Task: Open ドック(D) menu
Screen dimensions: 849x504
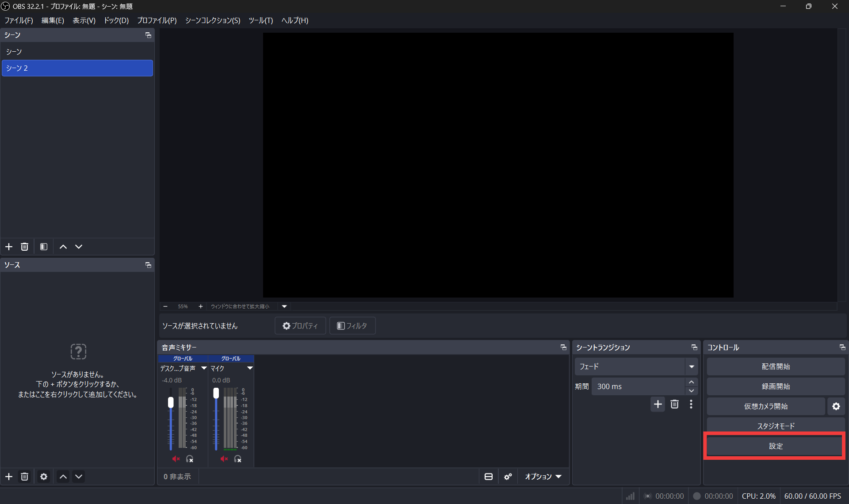Action: pos(116,20)
